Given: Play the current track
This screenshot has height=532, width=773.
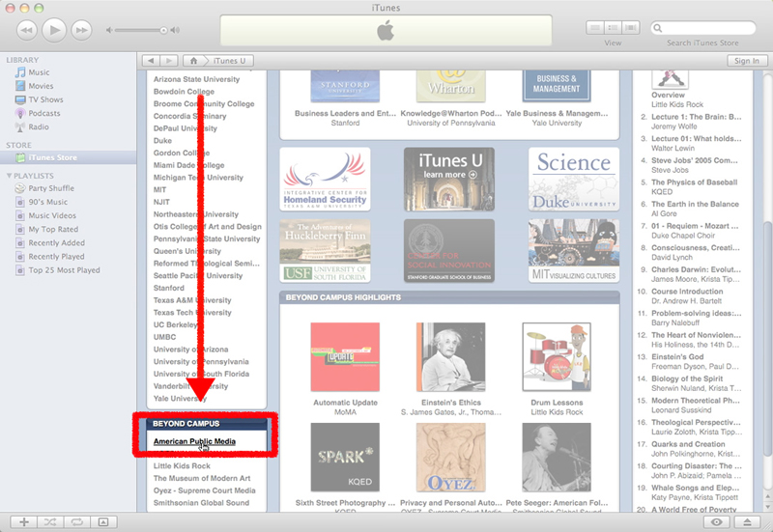Looking at the screenshot, I should (54, 30).
